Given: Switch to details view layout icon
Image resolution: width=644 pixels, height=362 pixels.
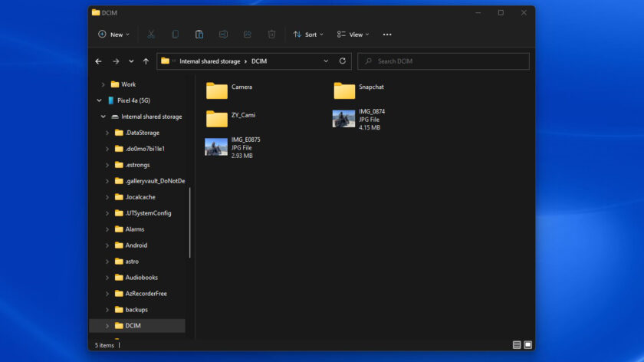Looking at the screenshot, I should coord(517,345).
